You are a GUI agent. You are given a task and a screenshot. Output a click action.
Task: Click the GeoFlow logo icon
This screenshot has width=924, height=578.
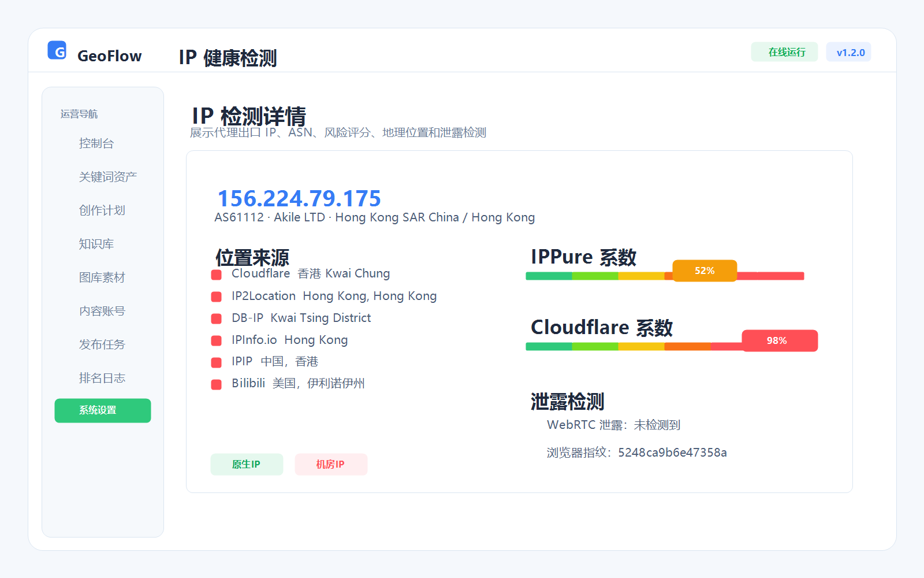tap(57, 50)
